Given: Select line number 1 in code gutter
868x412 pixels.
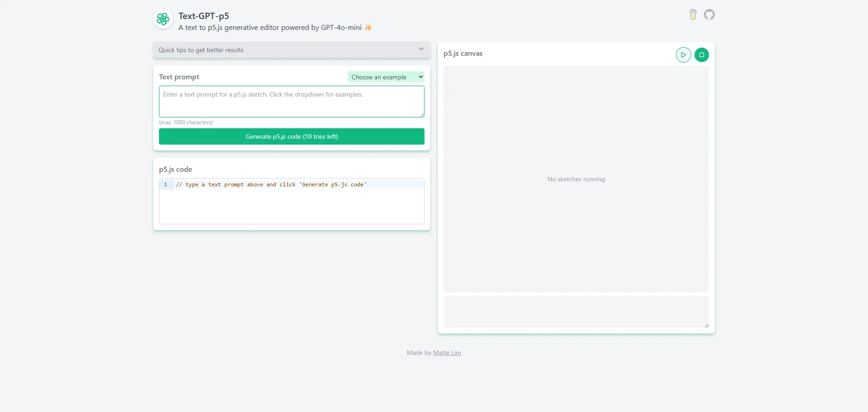Looking at the screenshot, I should [166, 184].
